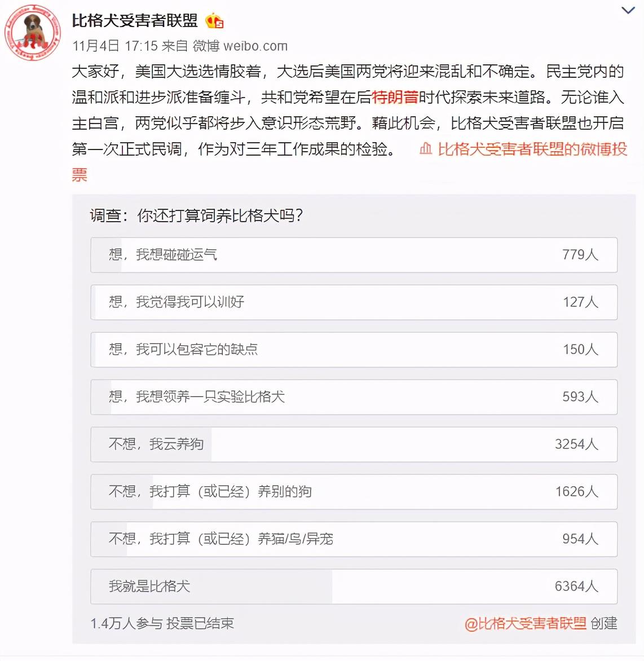Select poll option 不想，我云养狗
The image size is (644, 661).
(x=354, y=444)
